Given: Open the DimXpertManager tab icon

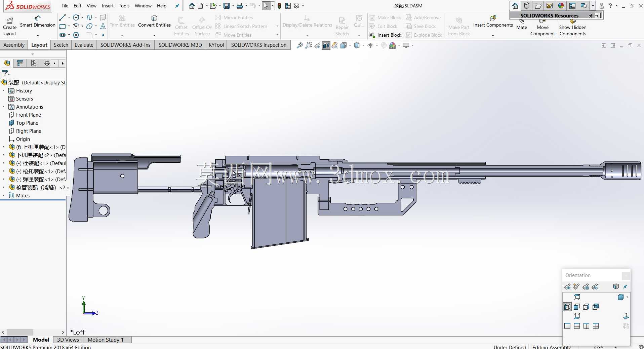Looking at the screenshot, I should tap(47, 63).
